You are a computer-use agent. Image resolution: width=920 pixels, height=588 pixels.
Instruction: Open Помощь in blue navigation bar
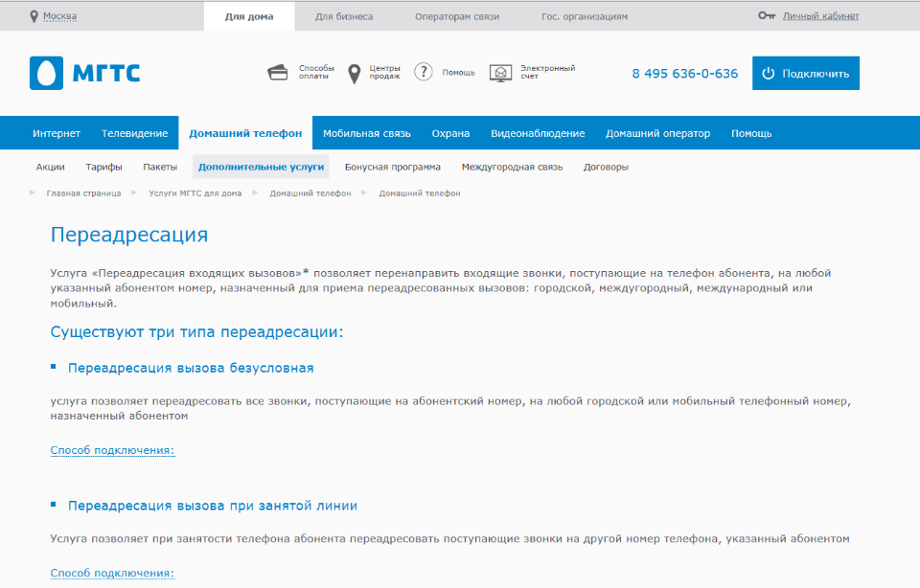pyautogui.click(x=751, y=134)
